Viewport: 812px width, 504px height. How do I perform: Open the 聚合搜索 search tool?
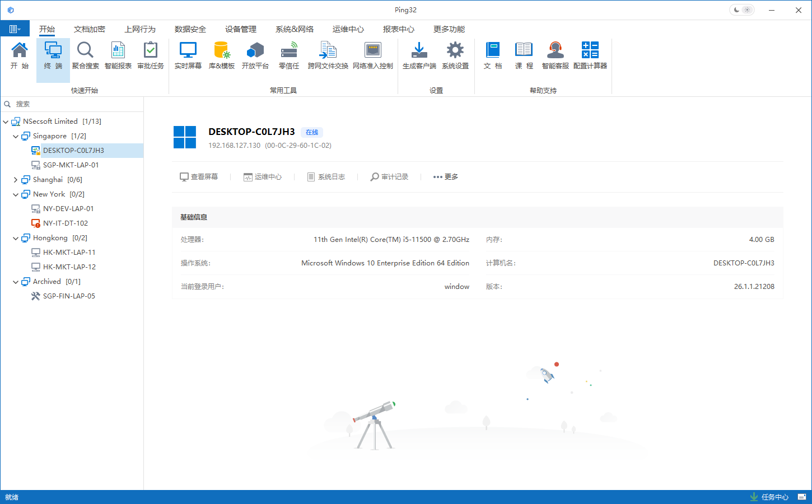[x=85, y=55]
